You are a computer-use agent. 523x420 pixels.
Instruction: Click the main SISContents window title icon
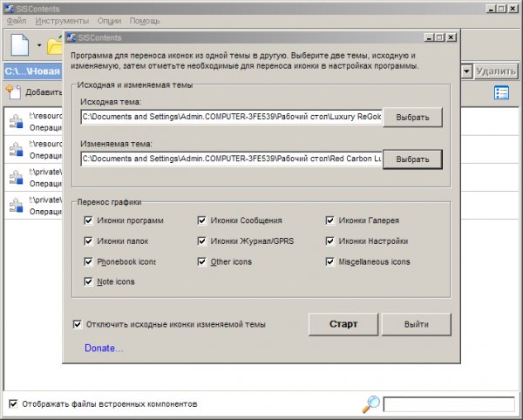point(10,9)
